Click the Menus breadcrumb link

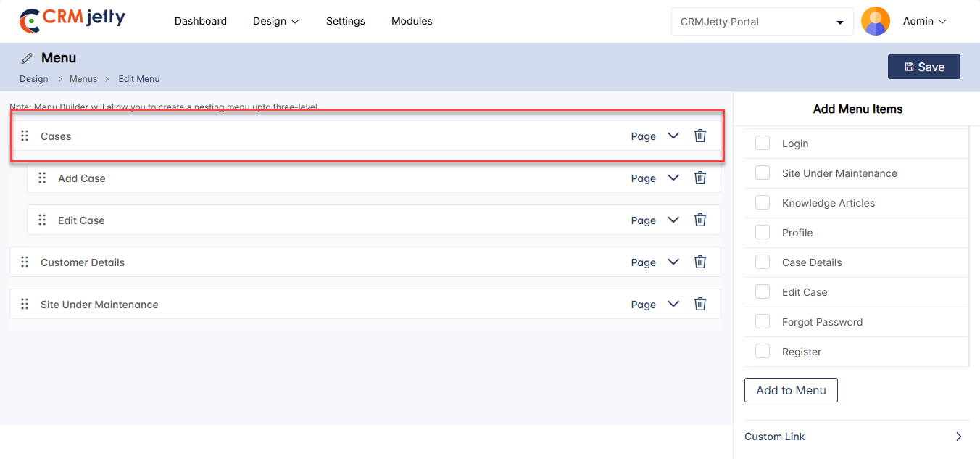[x=83, y=79]
